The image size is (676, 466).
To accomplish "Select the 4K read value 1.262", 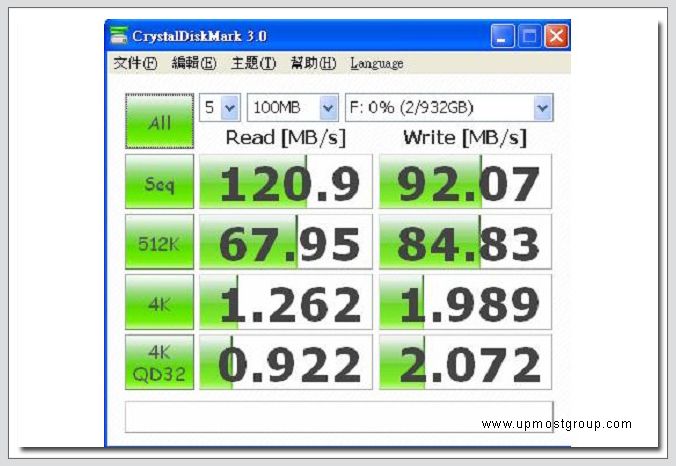I will coord(286,302).
